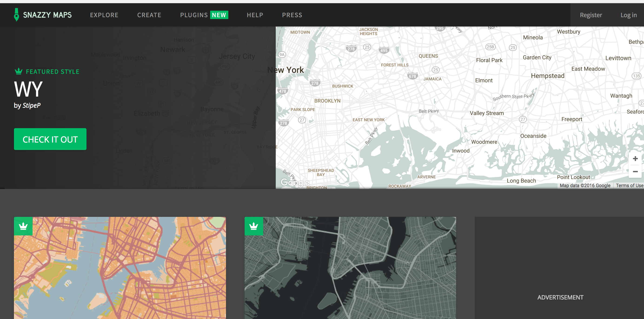Open the Snazzy Maps home link text

(x=47, y=15)
